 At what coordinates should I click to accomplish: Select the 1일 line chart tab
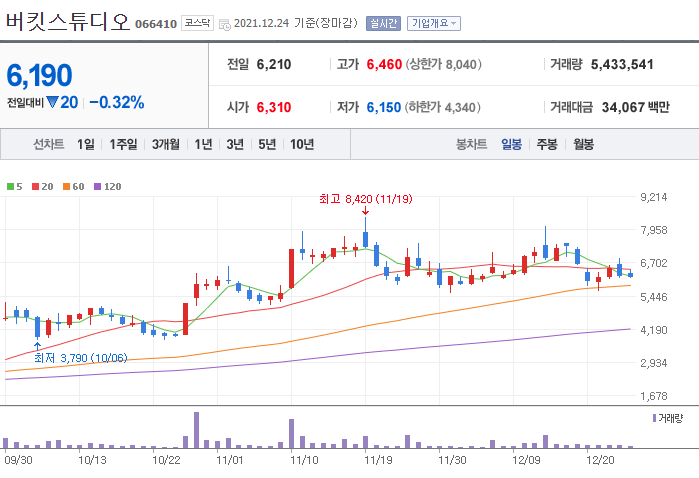point(86,144)
